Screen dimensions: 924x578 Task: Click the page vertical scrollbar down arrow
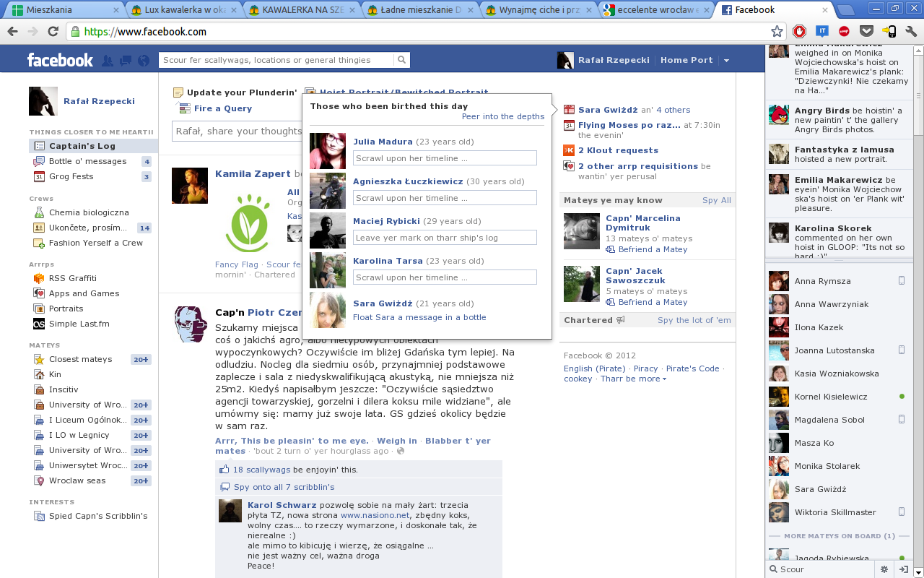point(918,572)
